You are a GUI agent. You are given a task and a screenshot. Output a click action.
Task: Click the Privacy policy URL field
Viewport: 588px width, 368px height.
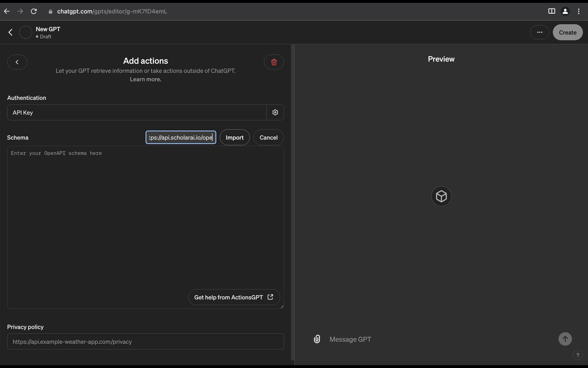coord(146,341)
